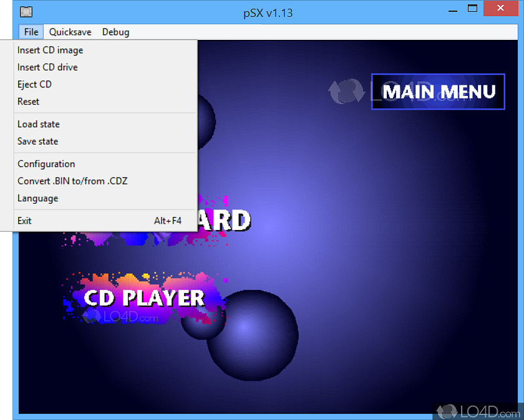The height and width of the screenshot is (420, 524).
Task: Select Insert CD image
Action: pos(50,50)
